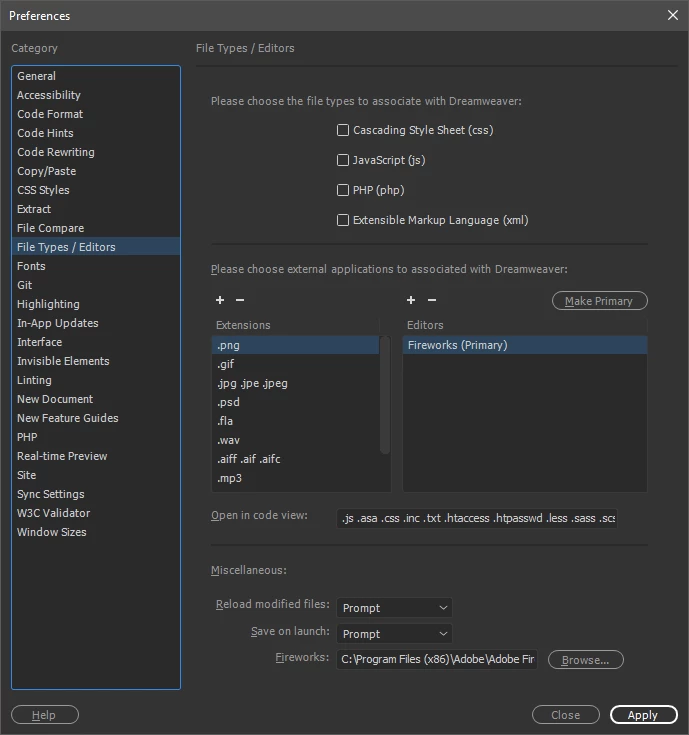This screenshot has width=689, height=735.
Task: Open Code Rewriting preferences
Action: coord(96,152)
